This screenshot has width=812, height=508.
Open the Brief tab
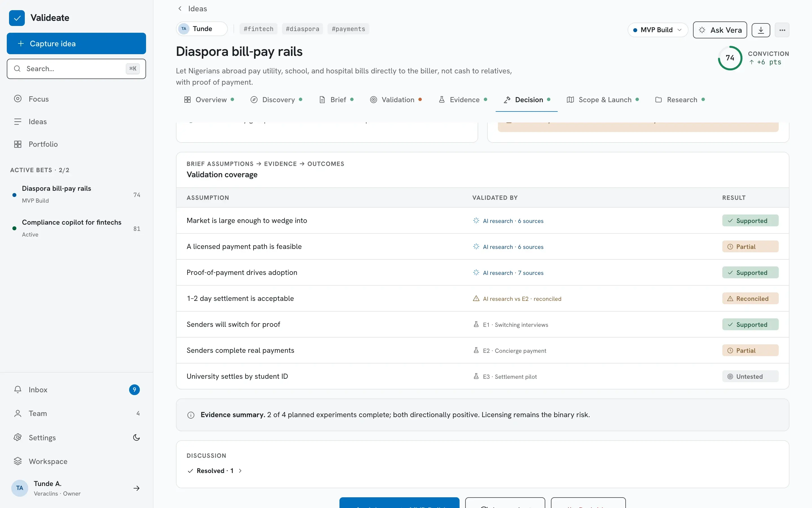point(336,100)
